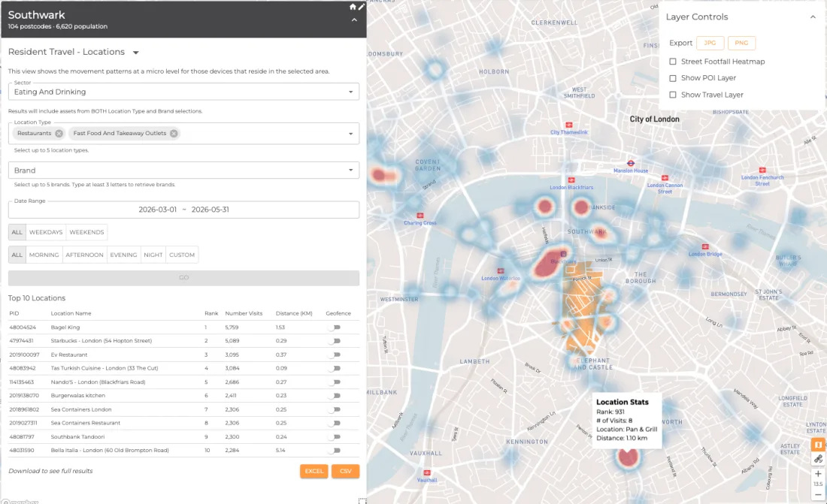The height and width of the screenshot is (504, 827).
Task: Open the Brand dropdown
Action: pyautogui.click(x=183, y=171)
